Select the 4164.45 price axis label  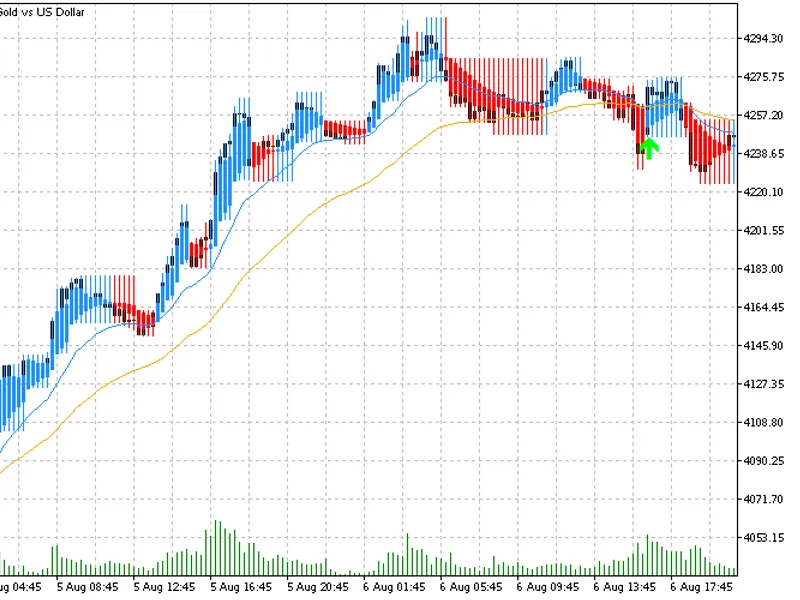click(763, 307)
